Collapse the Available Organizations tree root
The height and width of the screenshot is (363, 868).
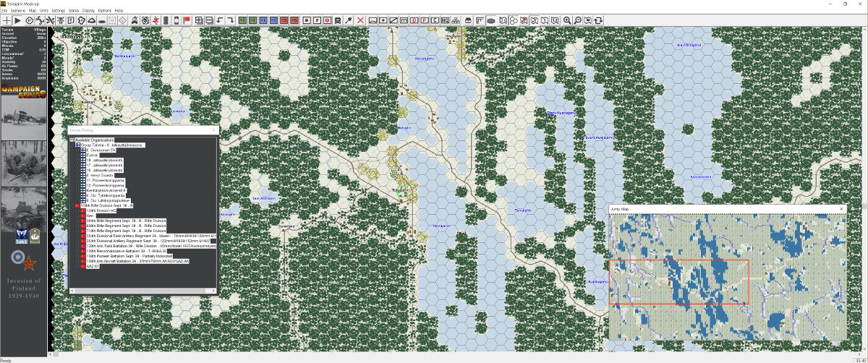72,140
